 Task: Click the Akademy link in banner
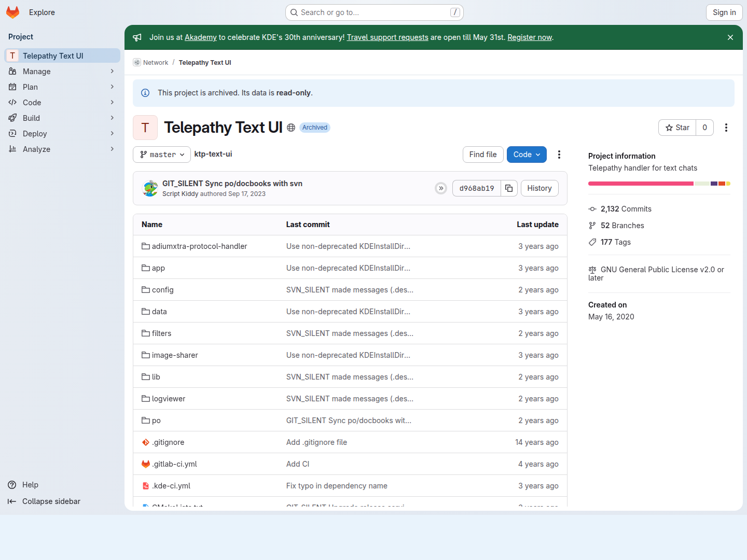201,37
